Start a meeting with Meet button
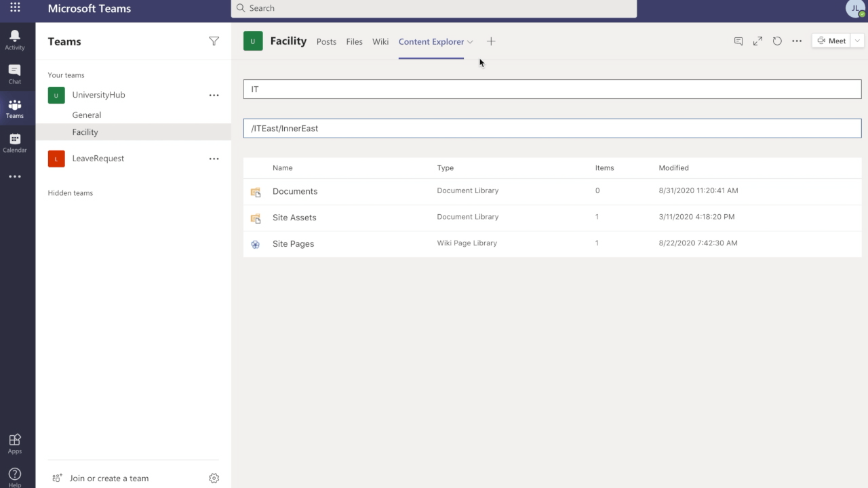 [x=831, y=41]
